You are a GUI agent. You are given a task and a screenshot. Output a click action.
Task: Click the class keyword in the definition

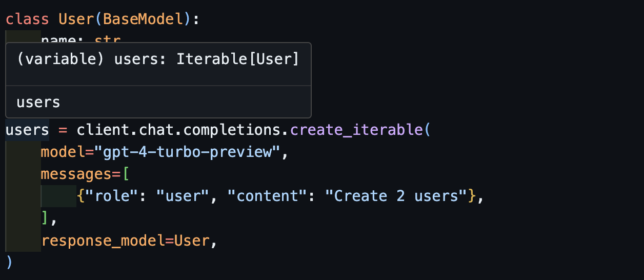point(27,19)
